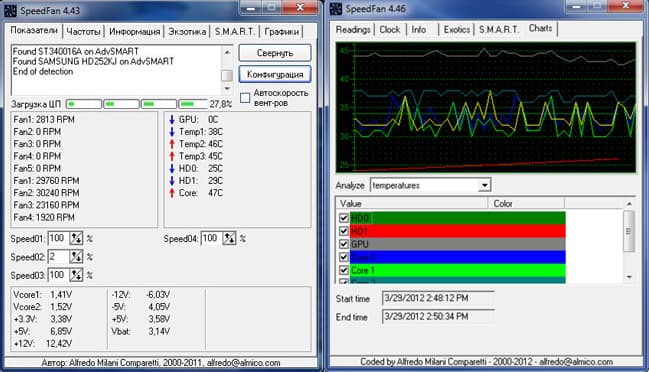This screenshot has width=649, height=372.
Task: Open the Графики tab
Action: coord(281,32)
